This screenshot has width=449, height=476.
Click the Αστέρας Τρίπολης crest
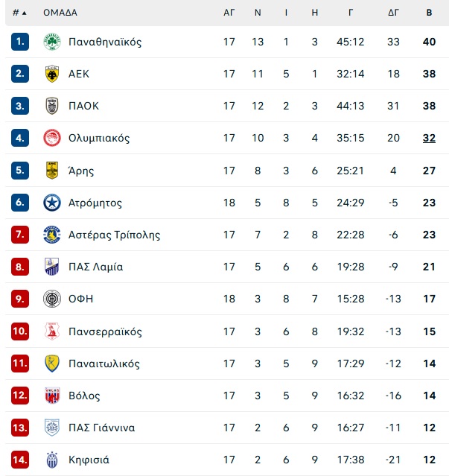coord(52,235)
